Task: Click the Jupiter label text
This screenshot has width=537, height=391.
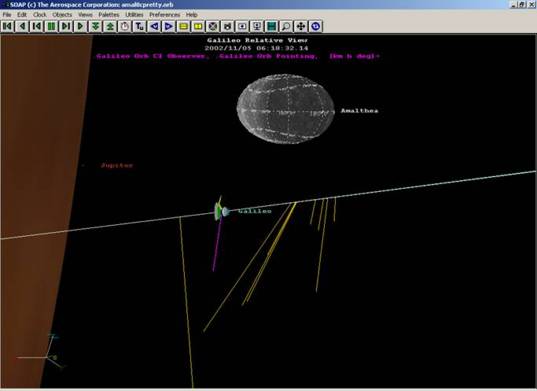Action: click(x=117, y=165)
